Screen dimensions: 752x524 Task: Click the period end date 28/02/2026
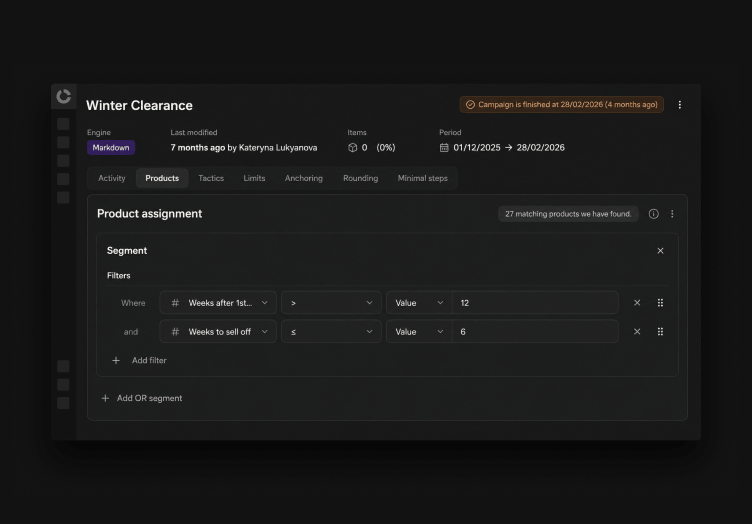point(540,148)
